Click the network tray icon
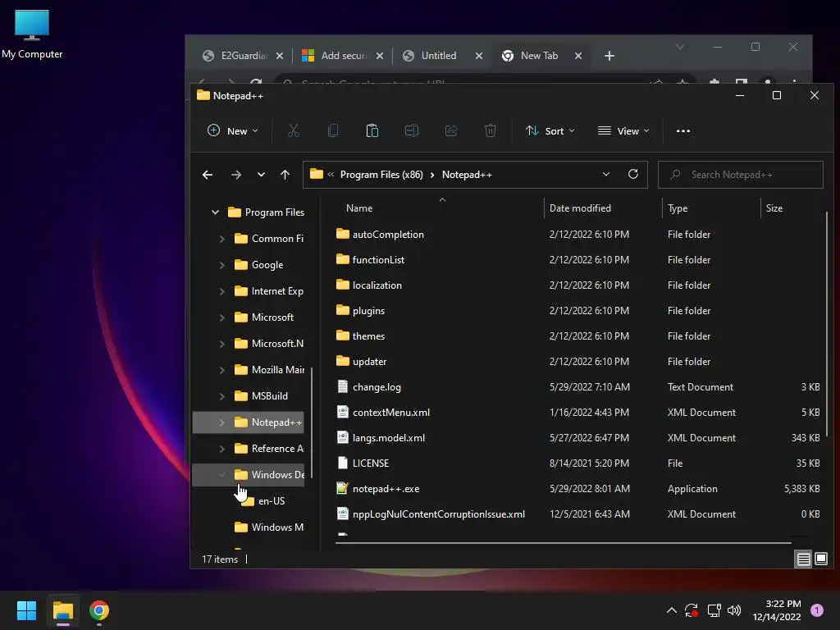The image size is (840, 630). pos(714,610)
